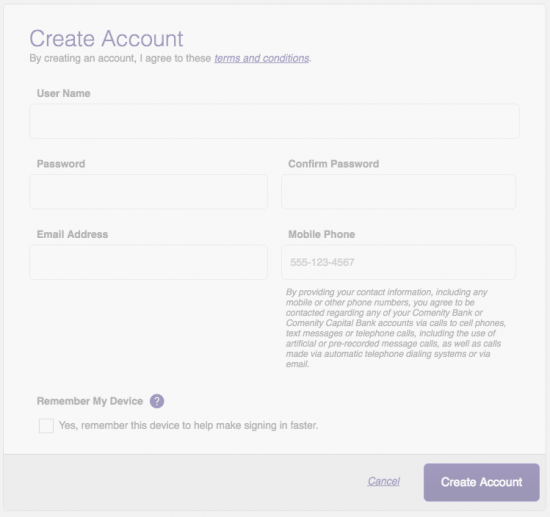The height and width of the screenshot is (517, 550).
Task: Submit with the Create Account button
Action: click(482, 482)
